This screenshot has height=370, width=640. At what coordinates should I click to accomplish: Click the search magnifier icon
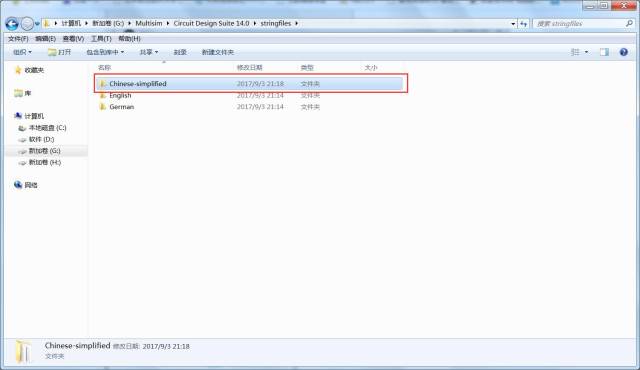pos(629,24)
